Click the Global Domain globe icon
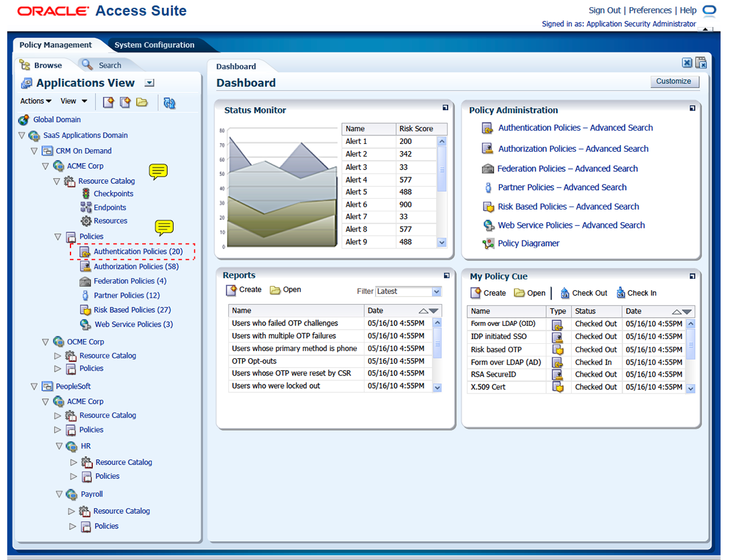This screenshot has width=729, height=560. coord(24,120)
